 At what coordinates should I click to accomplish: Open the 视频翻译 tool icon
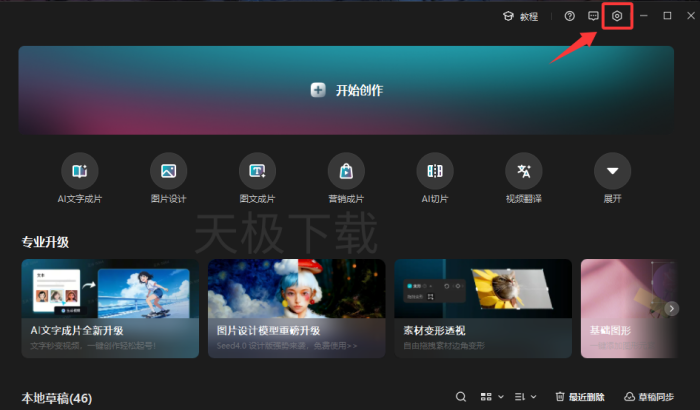click(x=524, y=171)
